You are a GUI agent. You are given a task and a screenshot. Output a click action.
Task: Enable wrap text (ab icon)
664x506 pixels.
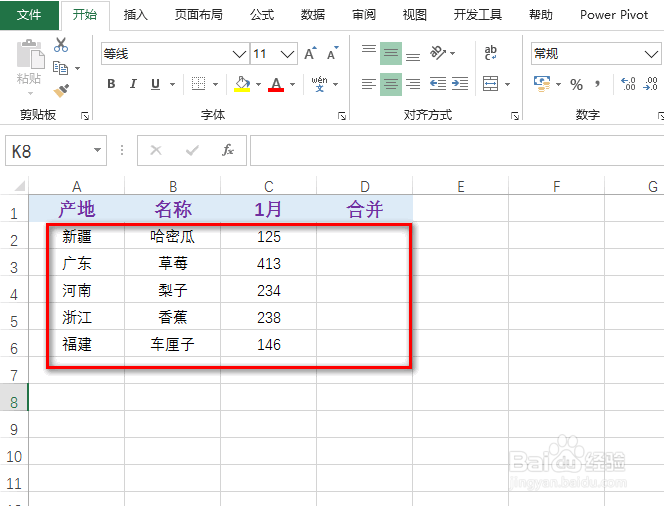click(x=490, y=53)
